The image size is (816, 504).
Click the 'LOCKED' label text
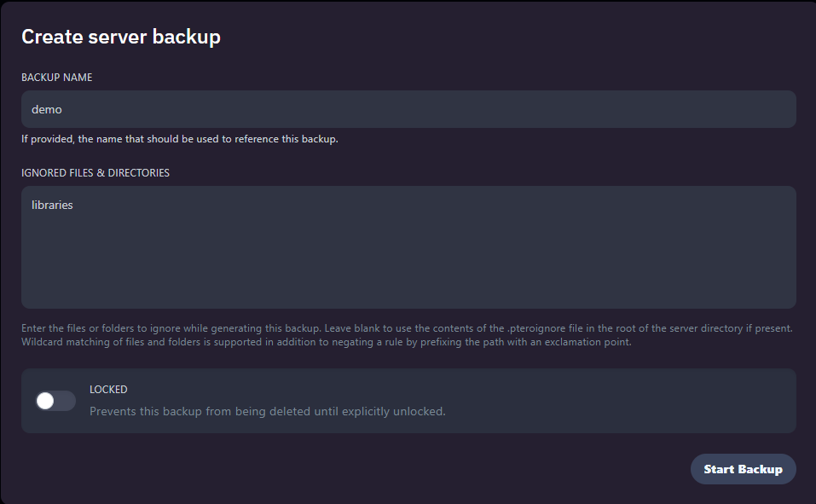[x=108, y=390]
